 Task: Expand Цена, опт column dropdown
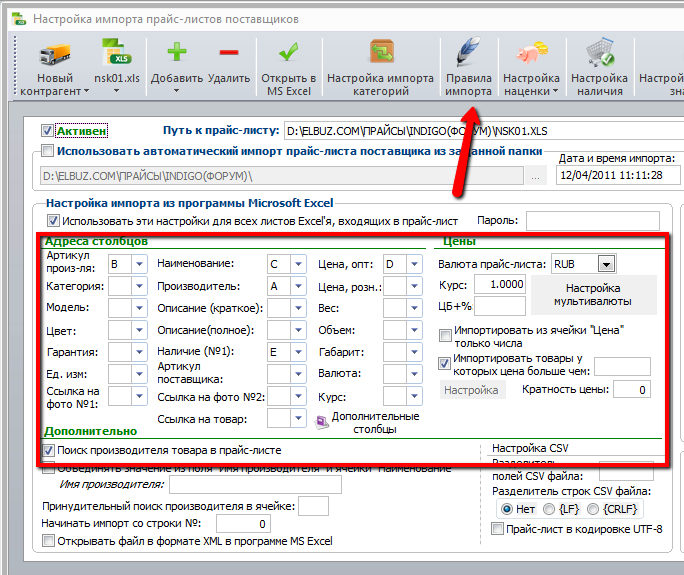414,264
